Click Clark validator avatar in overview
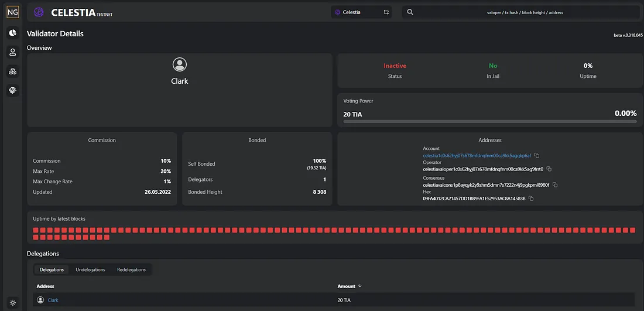This screenshot has height=311, width=644. [180, 64]
